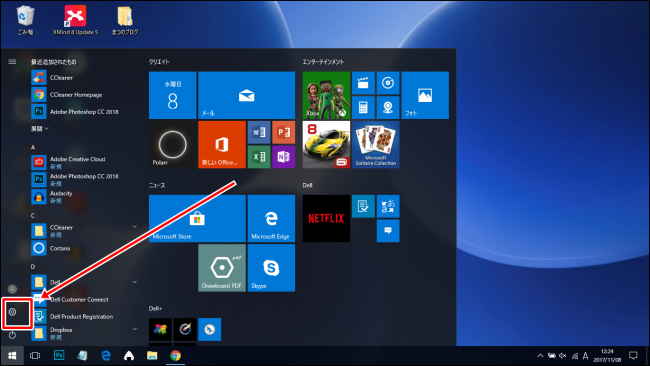Open the Calculator tile
650x366 pixels.
click(363, 107)
